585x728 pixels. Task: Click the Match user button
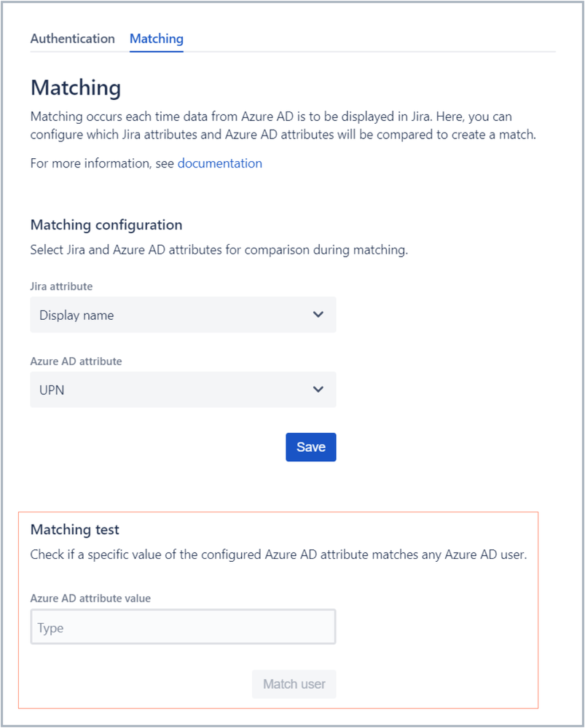point(294,684)
